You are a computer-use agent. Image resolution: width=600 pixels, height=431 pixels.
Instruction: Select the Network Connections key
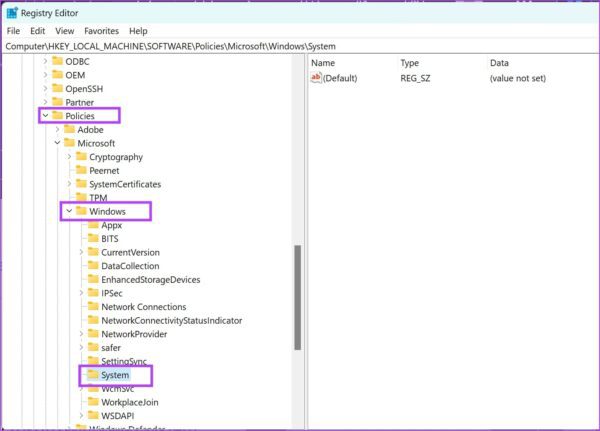click(143, 307)
